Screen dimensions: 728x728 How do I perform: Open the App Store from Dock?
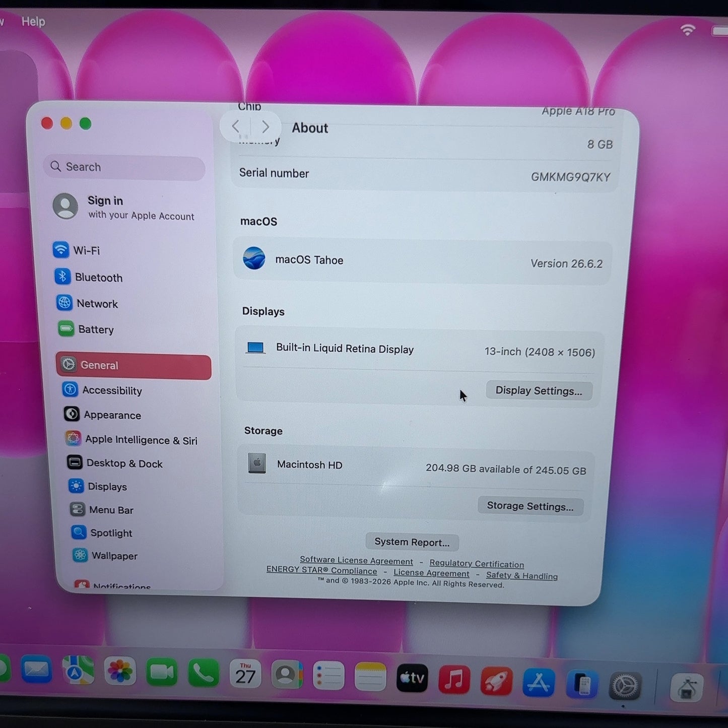click(x=539, y=682)
